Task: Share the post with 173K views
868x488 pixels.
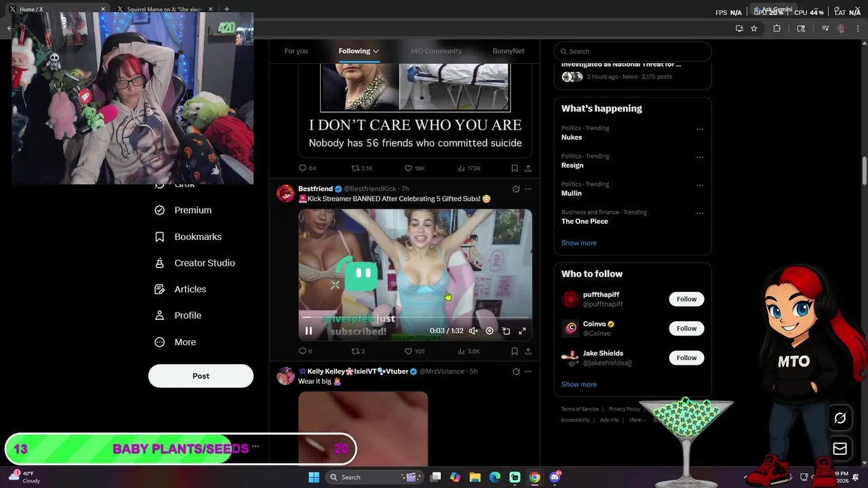Action: (x=528, y=168)
